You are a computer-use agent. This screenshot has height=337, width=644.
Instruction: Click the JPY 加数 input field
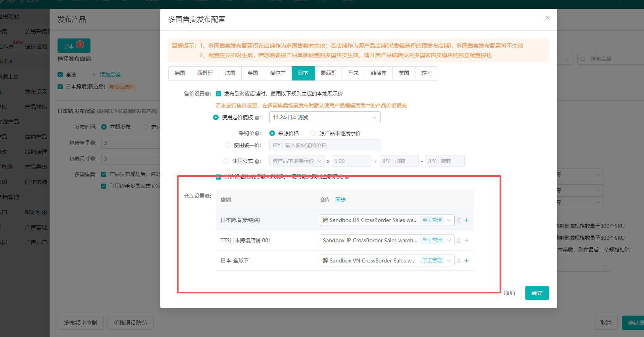399,161
